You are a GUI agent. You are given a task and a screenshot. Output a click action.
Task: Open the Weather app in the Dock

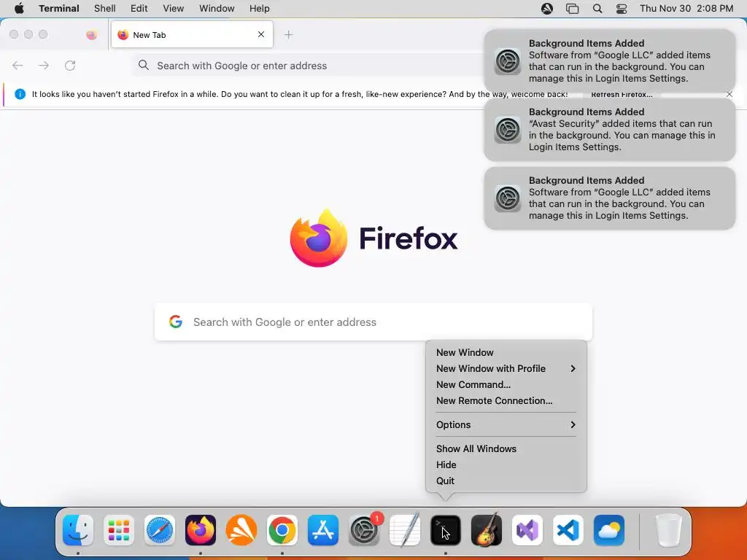pos(609,530)
